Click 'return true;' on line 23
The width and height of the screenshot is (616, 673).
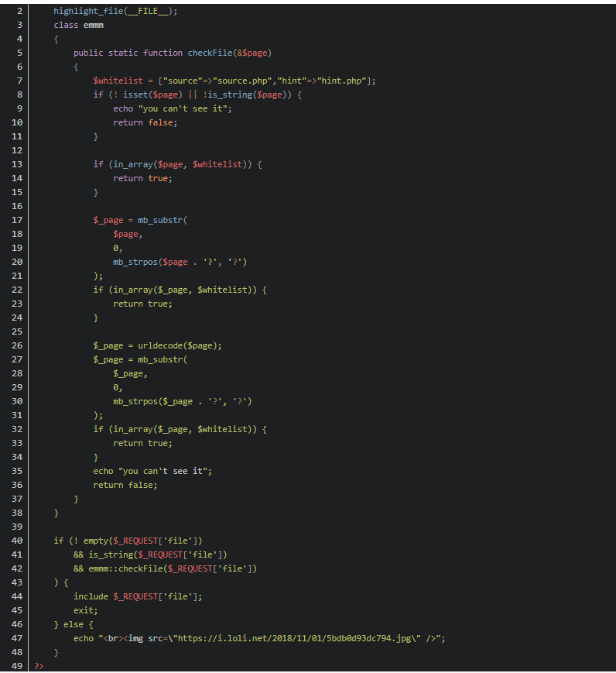tap(142, 304)
